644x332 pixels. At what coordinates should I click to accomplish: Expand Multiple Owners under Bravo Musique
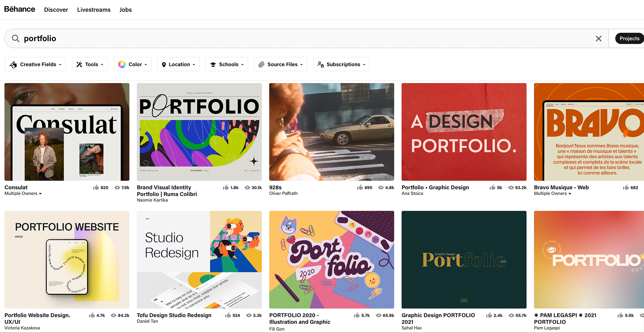pos(552,194)
